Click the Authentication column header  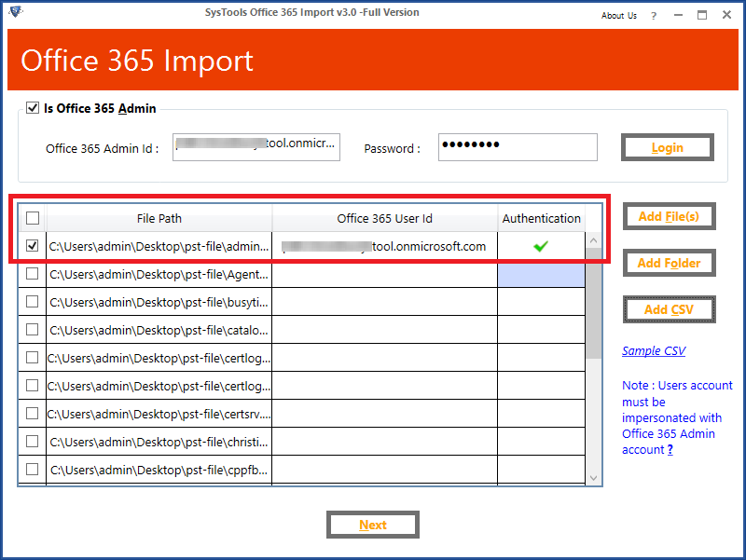coord(542,218)
